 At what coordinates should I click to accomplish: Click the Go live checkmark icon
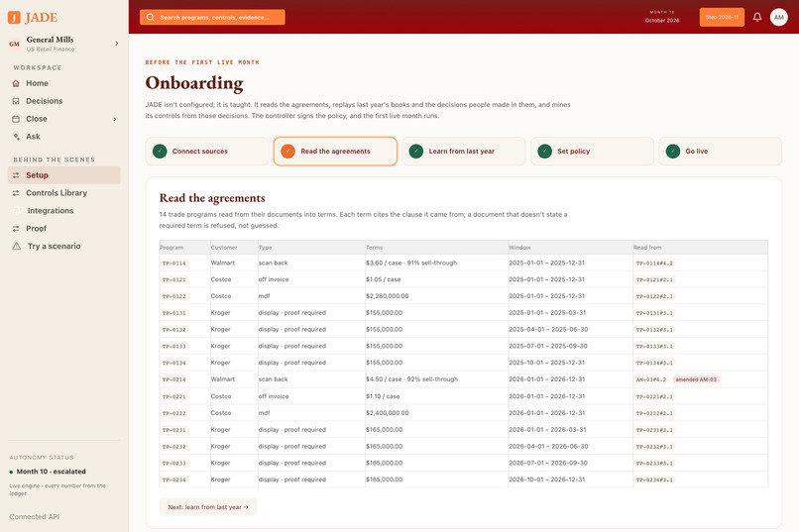(x=673, y=152)
